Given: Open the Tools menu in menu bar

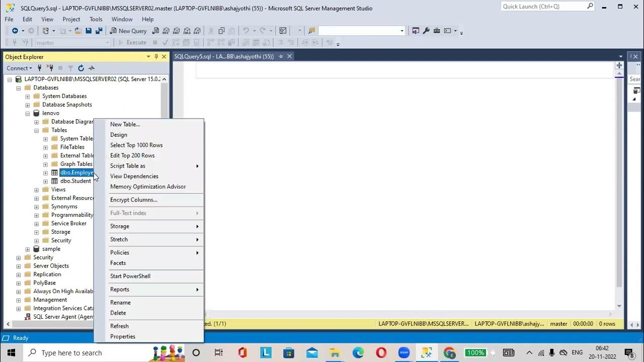Looking at the screenshot, I should [x=96, y=19].
